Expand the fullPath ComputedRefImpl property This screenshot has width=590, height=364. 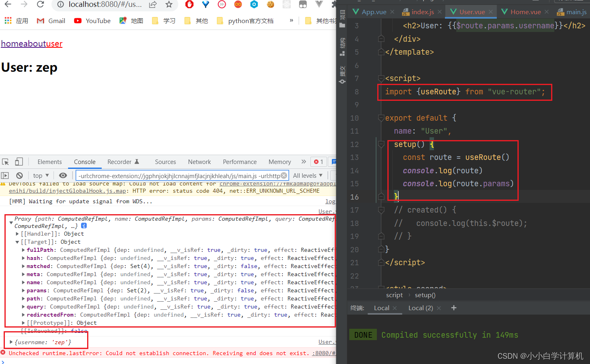[x=23, y=250]
